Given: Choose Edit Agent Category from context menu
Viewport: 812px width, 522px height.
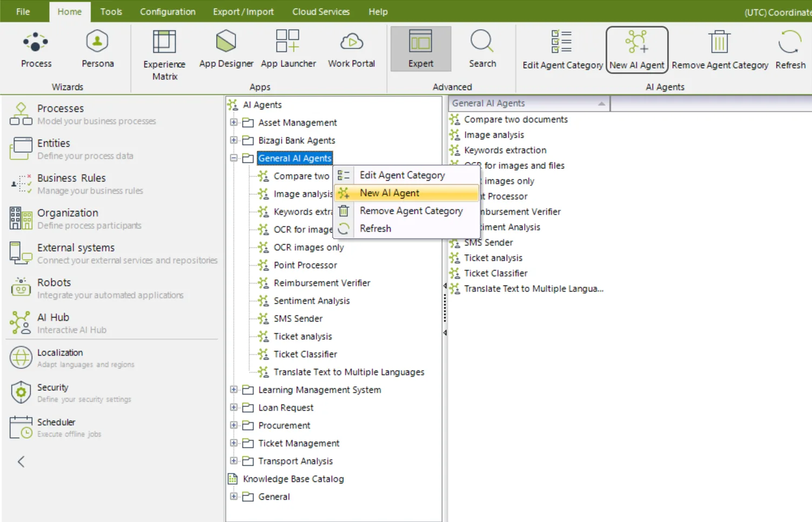Looking at the screenshot, I should (x=407, y=175).
